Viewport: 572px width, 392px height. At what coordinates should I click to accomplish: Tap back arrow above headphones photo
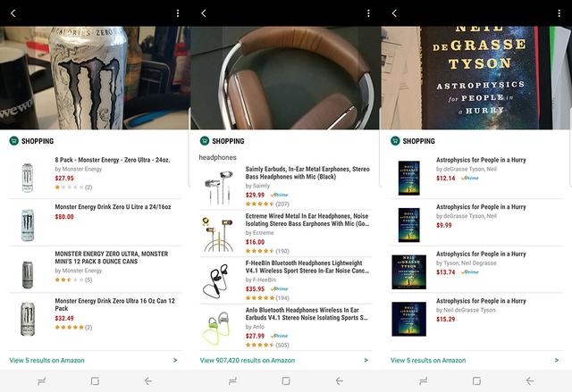click(204, 13)
